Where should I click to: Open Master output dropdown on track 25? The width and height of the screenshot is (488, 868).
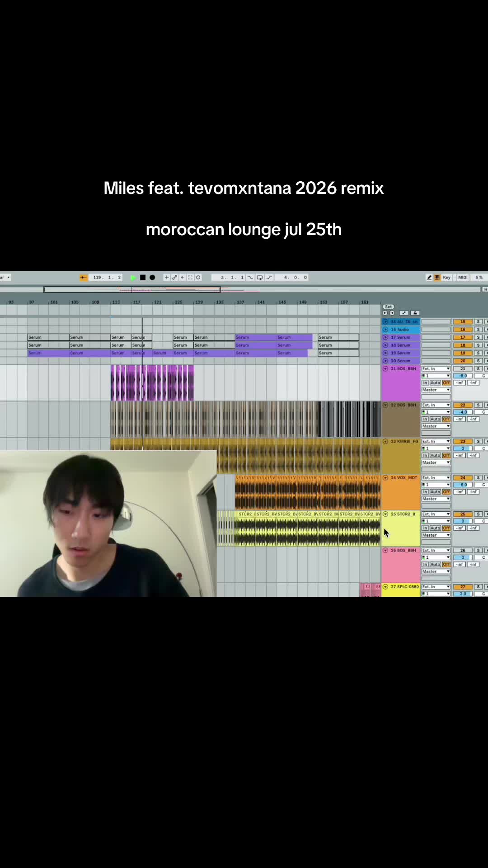coord(436,535)
